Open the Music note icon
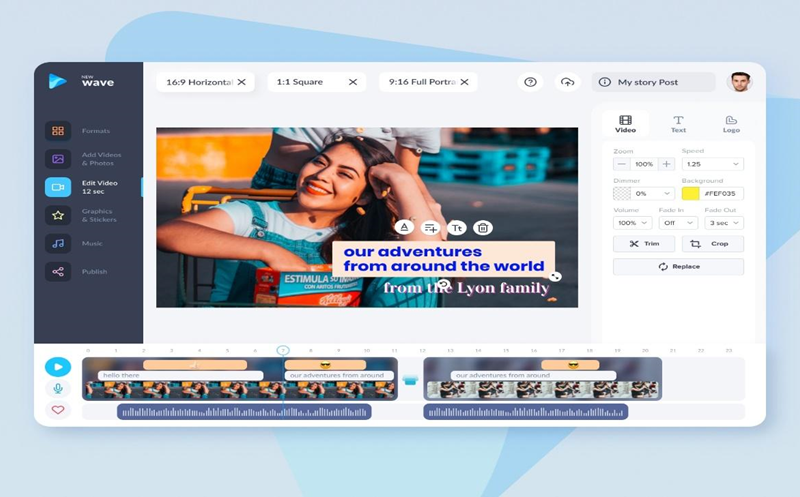This screenshot has width=800, height=497. (x=58, y=243)
